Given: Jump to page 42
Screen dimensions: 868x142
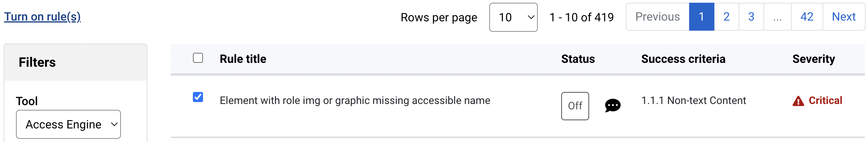Looking at the screenshot, I should (807, 17).
